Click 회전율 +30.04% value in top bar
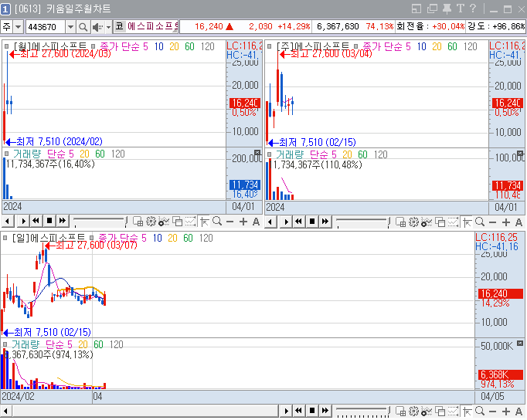 [448, 26]
